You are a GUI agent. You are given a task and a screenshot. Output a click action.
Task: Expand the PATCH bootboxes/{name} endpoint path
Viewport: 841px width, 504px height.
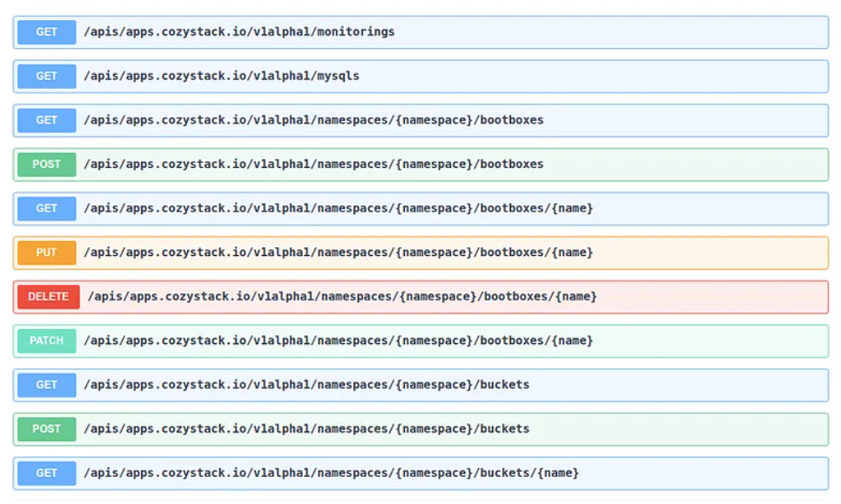[x=338, y=341]
